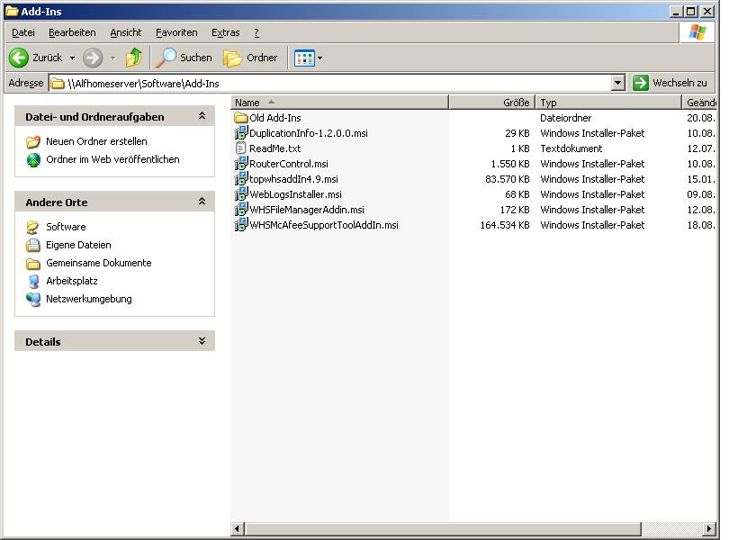Select the WHSMcAfeeSupportToolAddIn.msi installer icon
Viewport: 756px width, 540px height.
coord(240,225)
